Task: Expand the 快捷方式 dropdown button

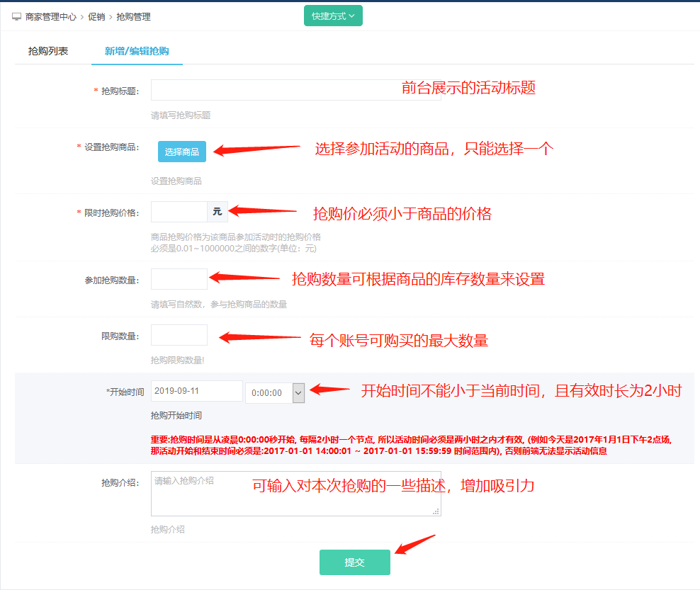Action: coord(333,16)
